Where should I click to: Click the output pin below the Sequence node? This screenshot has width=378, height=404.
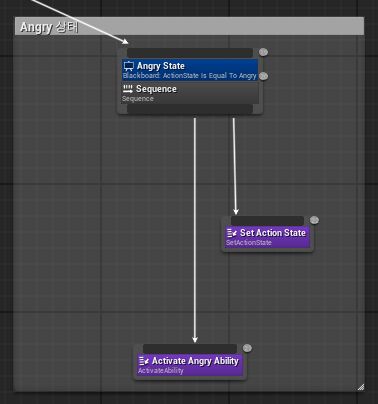click(x=190, y=109)
